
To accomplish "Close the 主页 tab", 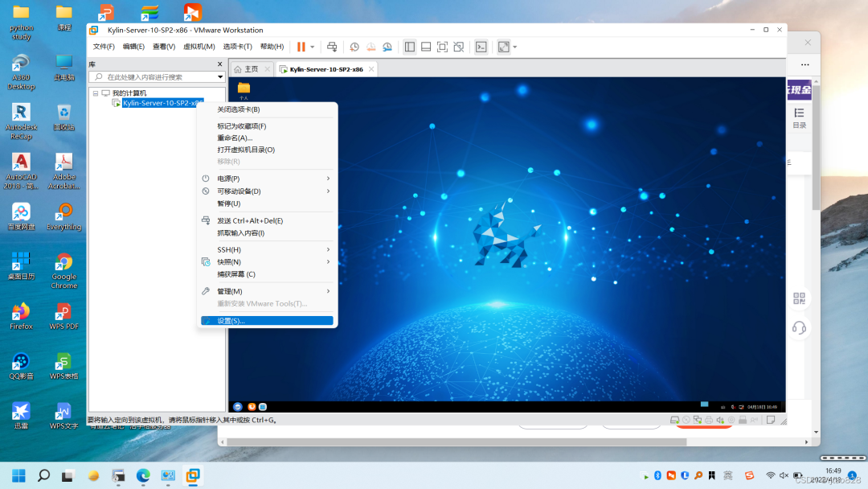I will point(268,69).
